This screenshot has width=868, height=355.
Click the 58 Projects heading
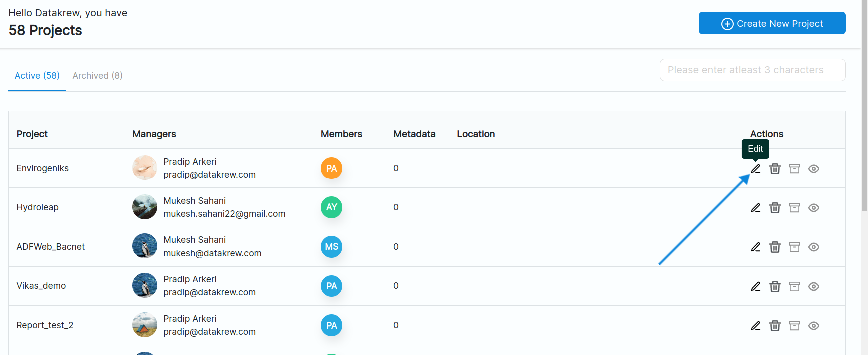[x=45, y=30]
